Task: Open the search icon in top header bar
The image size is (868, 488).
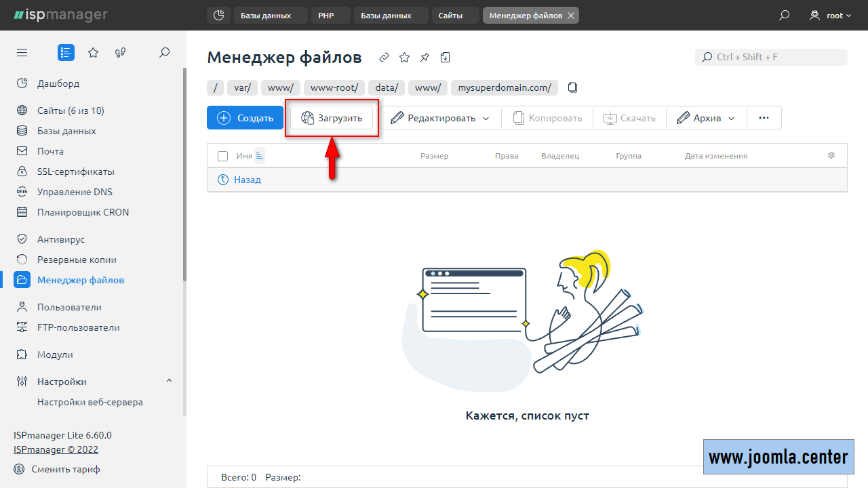Action: coord(785,15)
